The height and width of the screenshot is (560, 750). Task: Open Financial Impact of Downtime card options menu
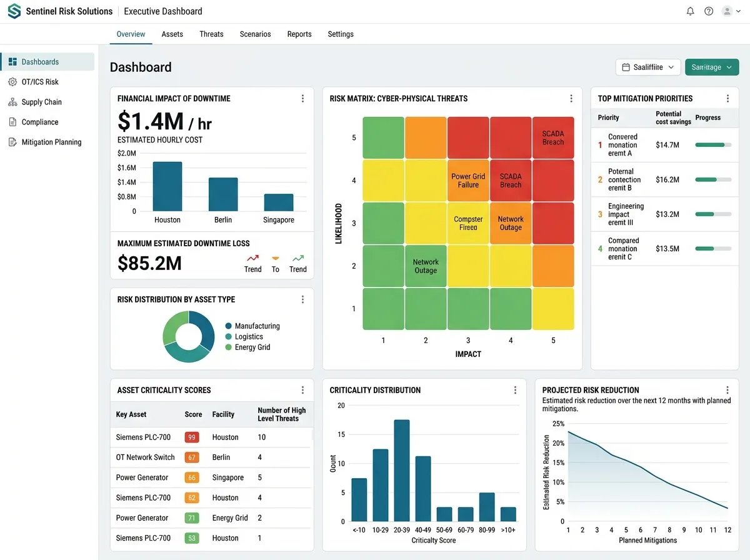tap(302, 99)
